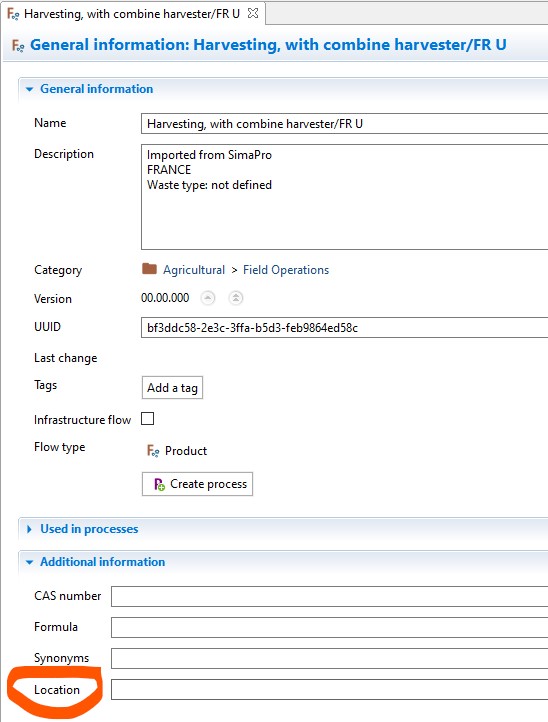Click the Create process button

coord(197,484)
